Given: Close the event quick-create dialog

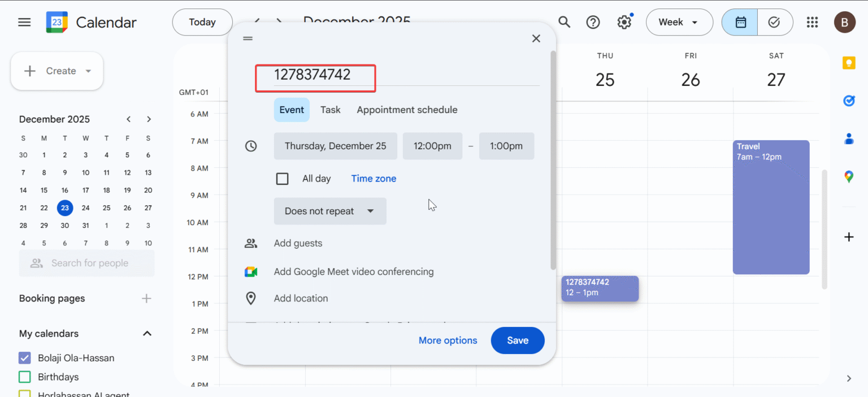Looking at the screenshot, I should [x=536, y=38].
